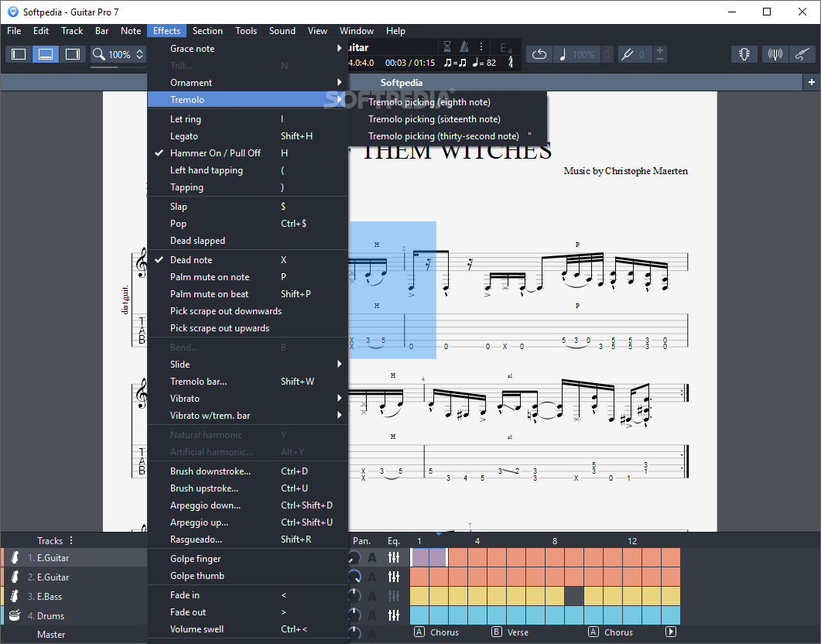Open the equalizer for Drums track
Screen dimensions: 821x644
click(394, 615)
